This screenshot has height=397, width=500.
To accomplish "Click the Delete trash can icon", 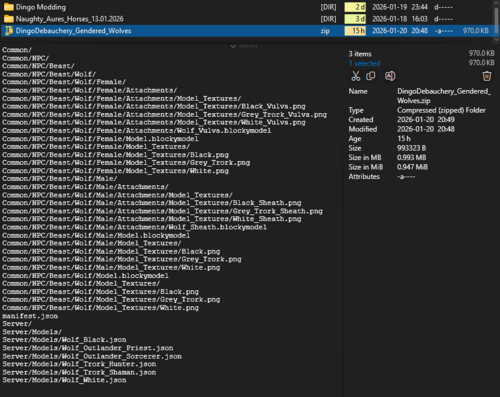I will click(x=487, y=76).
